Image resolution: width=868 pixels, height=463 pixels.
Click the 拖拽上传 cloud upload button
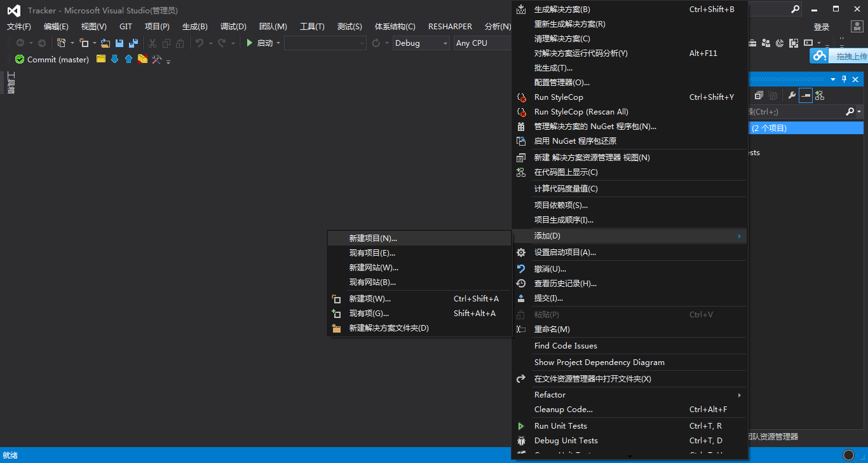(x=839, y=56)
